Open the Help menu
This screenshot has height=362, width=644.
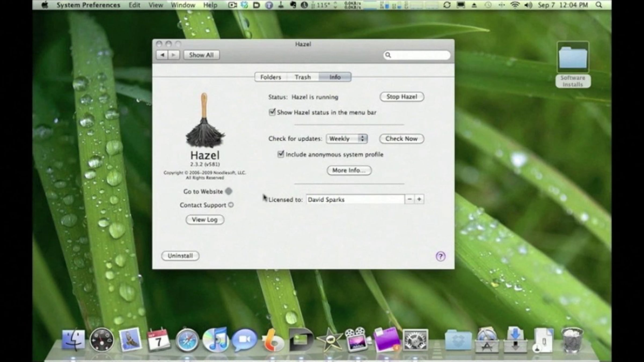[x=210, y=5]
